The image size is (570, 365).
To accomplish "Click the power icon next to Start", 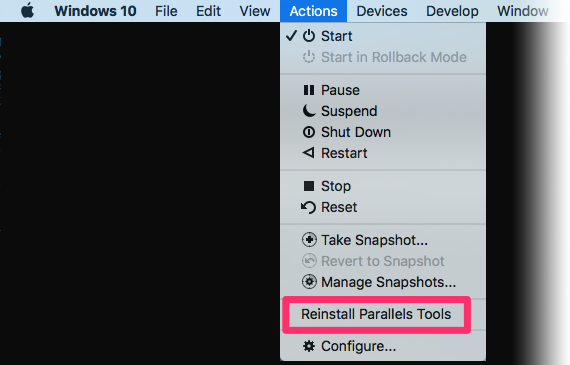I will (309, 36).
